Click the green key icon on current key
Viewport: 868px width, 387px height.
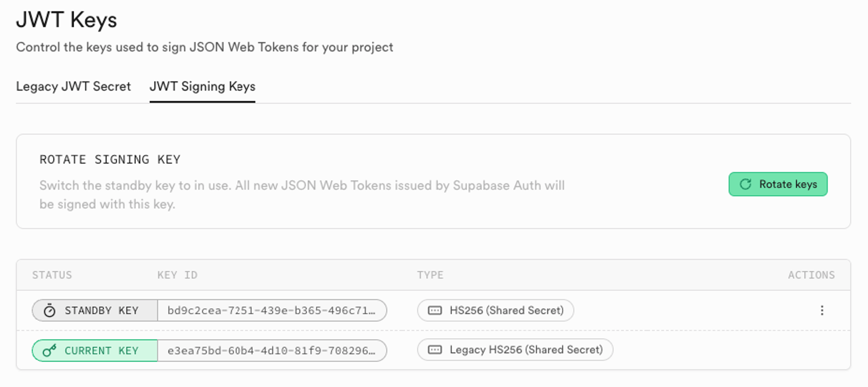click(x=49, y=350)
